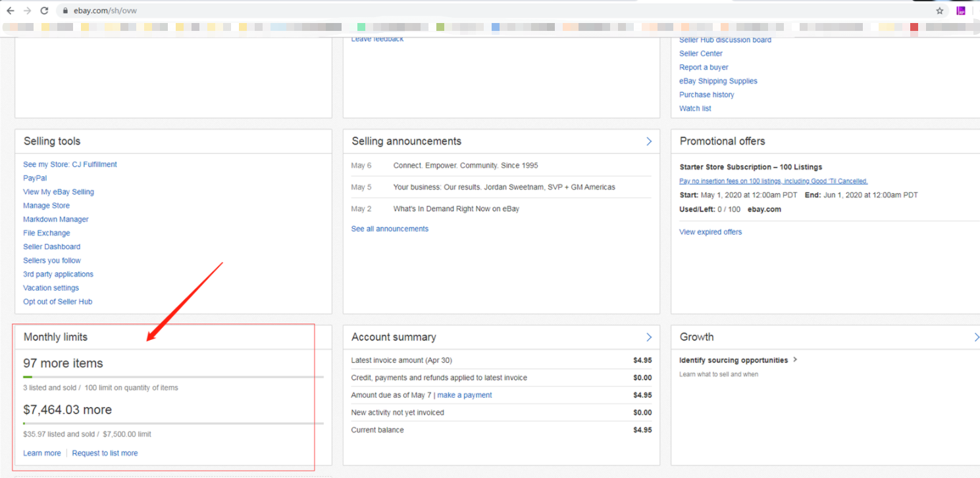Screen dimensions: 980x478
Task: Expand Selling announcements with chevron arrow
Action: point(649,141)
